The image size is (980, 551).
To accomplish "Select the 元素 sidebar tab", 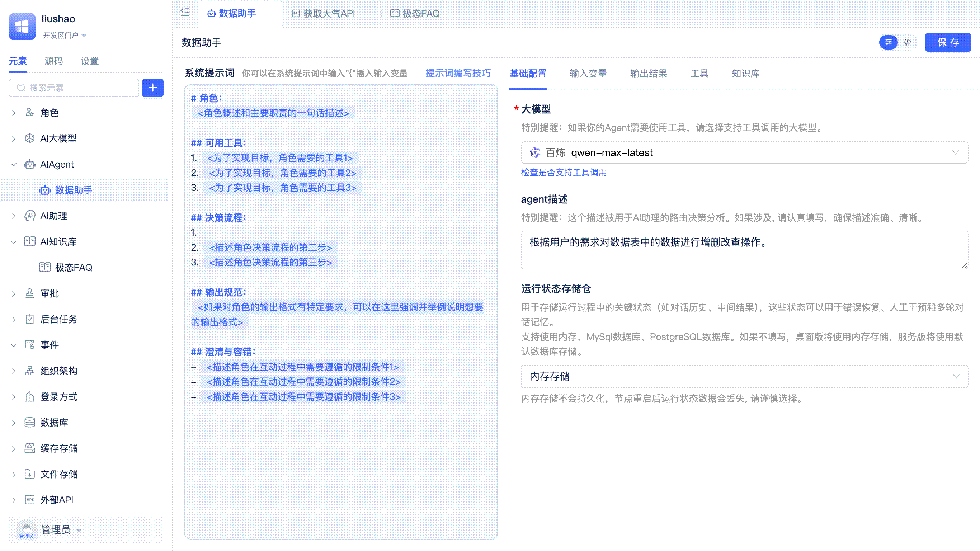I will (18, 61).
